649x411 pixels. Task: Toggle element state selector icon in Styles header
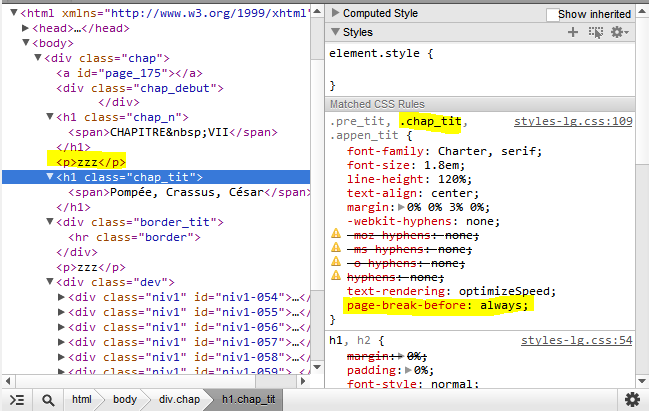pos(596,32)
